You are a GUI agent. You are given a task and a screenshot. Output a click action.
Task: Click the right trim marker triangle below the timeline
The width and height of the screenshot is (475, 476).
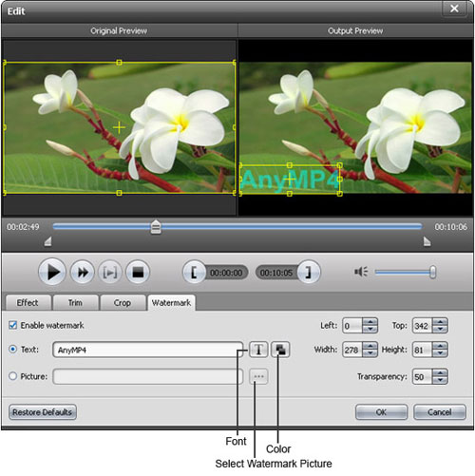pyautogui.click(x=427, y=241)
